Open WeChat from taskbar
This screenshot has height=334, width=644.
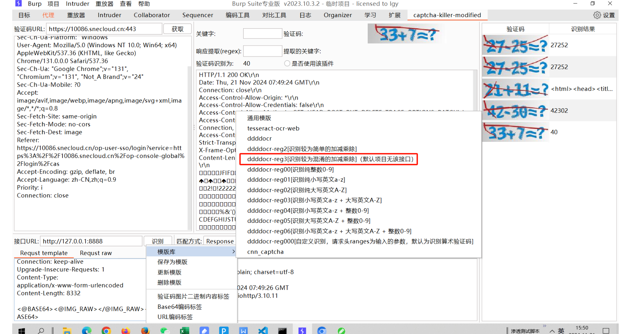coord(165,331)
